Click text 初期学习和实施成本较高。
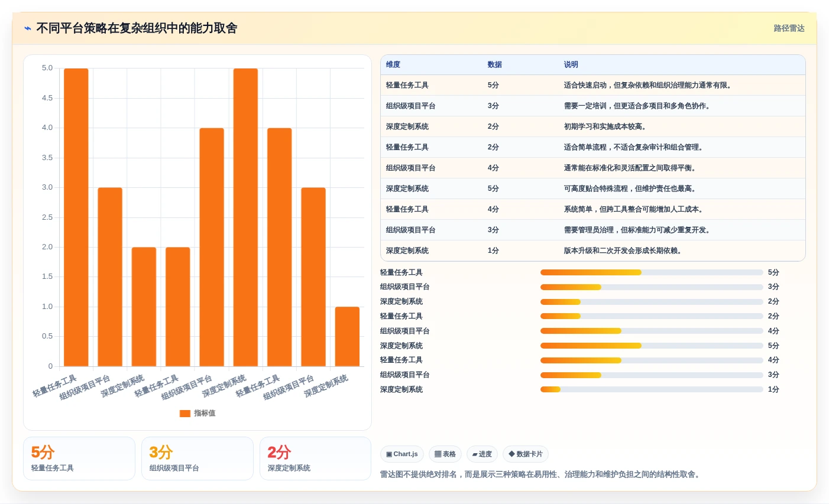829x504 pixels. pos(607,127)
